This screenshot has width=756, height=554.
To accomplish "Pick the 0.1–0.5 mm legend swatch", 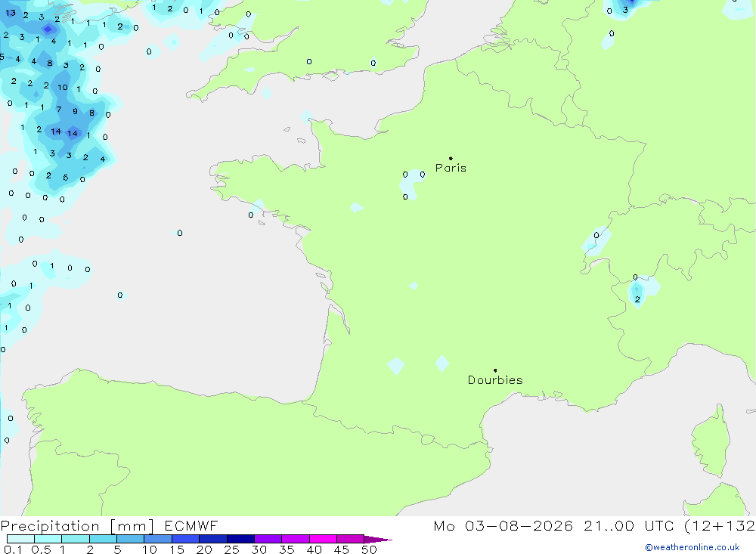I will [x=20, y=539].
